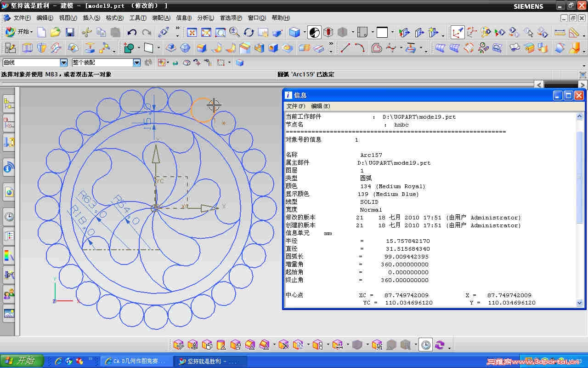Switch to the 坚持就是胜利 taskbar button

coord(211,361)
